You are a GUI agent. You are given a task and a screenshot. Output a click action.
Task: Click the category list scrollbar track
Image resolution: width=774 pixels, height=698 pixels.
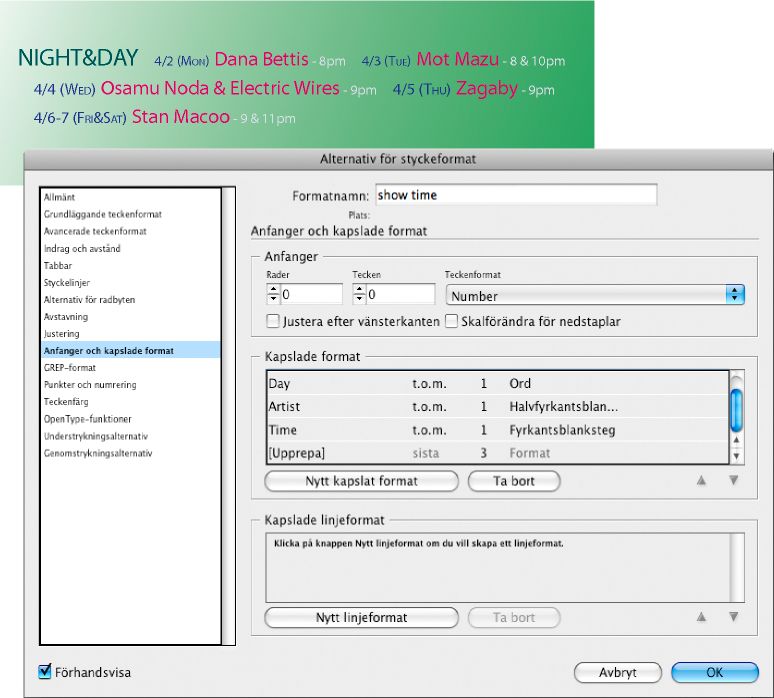pyautogui.click(x=229, y=416)
